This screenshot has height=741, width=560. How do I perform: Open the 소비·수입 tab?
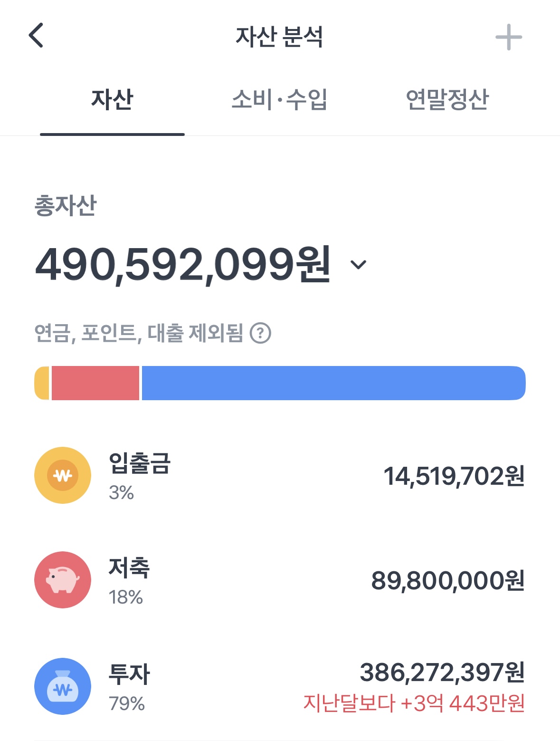tap(279, 100)
